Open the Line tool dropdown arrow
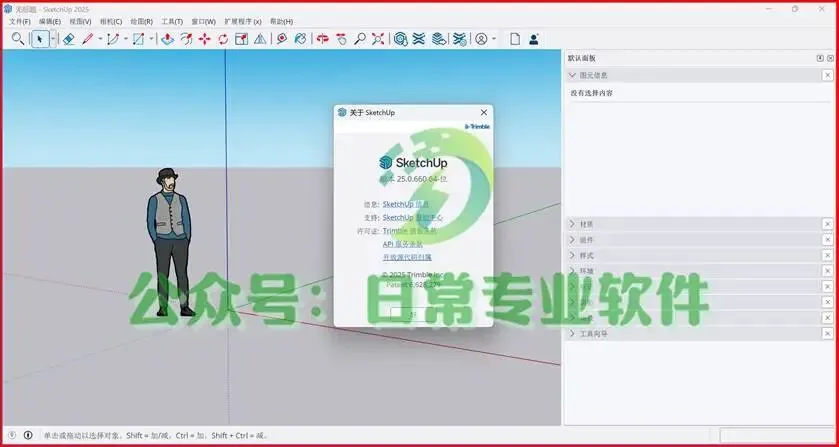The height and width of the screenshot is (447, 839). (100, 39)
